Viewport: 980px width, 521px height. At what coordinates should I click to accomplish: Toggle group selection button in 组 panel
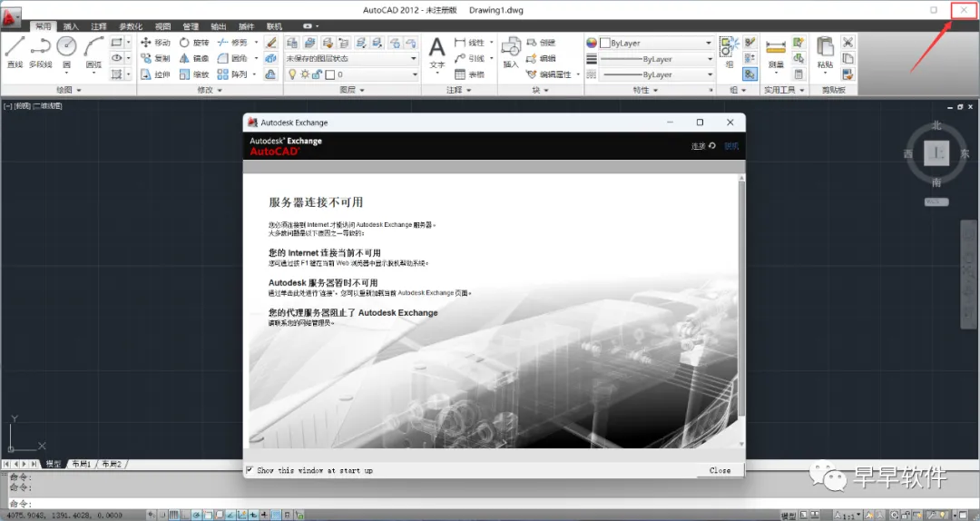(750, 74)
